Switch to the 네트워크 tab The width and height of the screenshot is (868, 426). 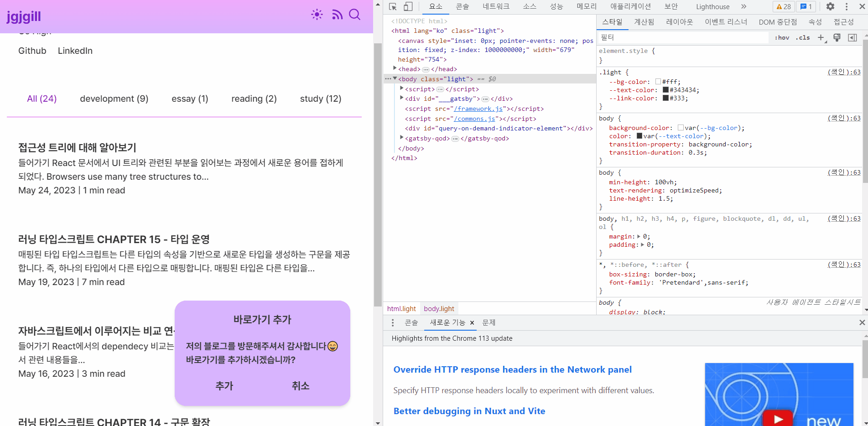[x=496, y=6]
